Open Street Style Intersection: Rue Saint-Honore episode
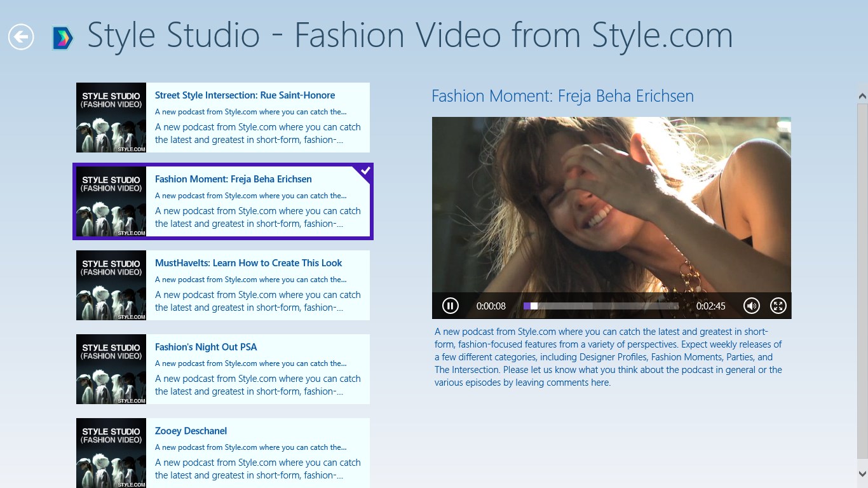Image resolution: width=868 pixels, height=488 pixels. tap(245, 95)
